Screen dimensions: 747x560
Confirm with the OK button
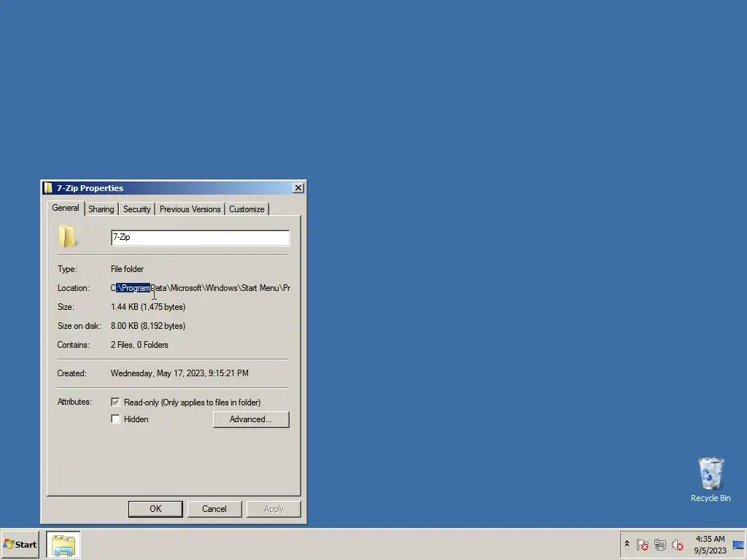point(155,509)
